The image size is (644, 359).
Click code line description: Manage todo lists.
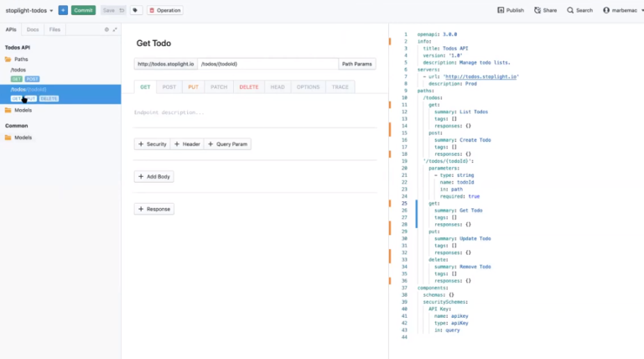point(466,63)
